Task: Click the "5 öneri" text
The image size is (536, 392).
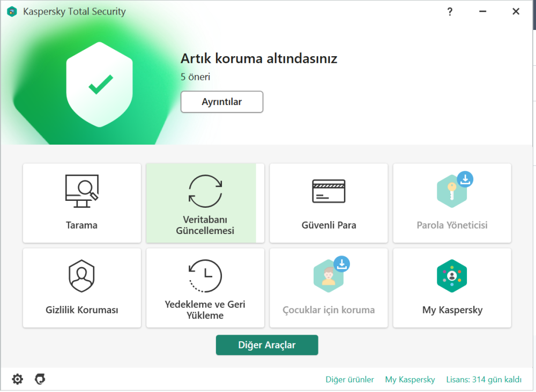Action: point(195,77)
